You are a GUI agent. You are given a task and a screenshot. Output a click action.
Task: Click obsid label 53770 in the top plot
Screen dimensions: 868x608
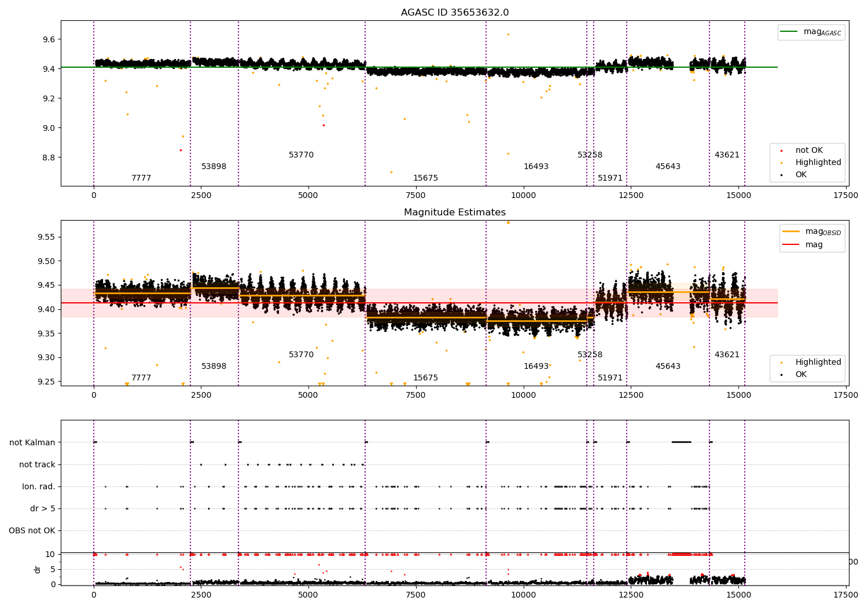coord(301,155)
